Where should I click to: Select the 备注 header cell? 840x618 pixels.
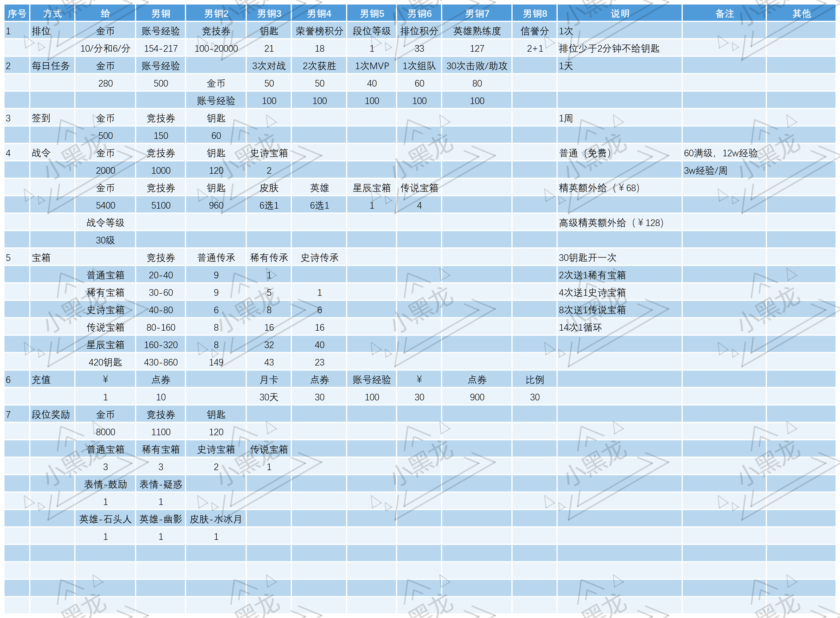tap(724, 14)
